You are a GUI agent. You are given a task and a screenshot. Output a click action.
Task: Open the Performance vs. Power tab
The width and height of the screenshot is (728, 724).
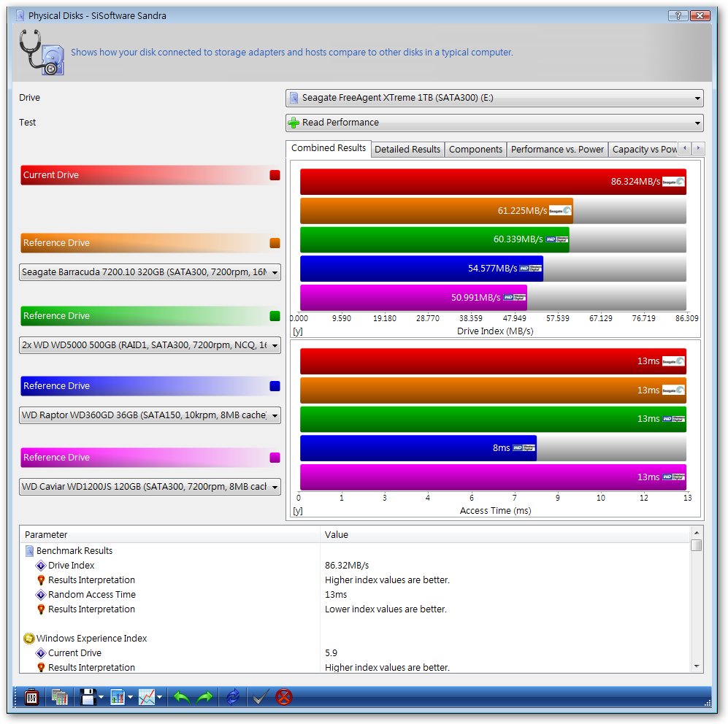[x=557, y=150]
